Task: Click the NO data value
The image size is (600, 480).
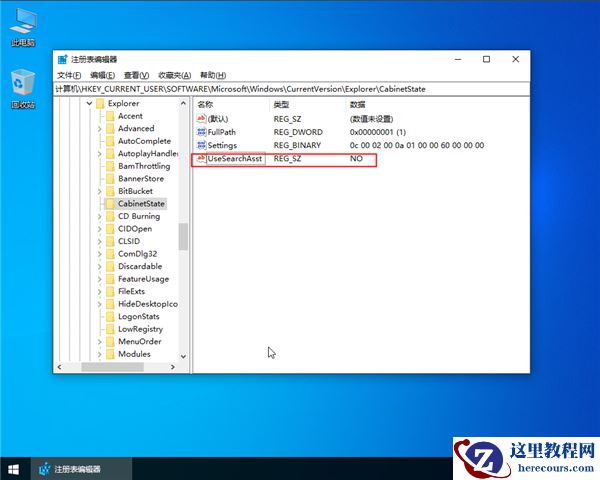Action: tap(356, 158)
